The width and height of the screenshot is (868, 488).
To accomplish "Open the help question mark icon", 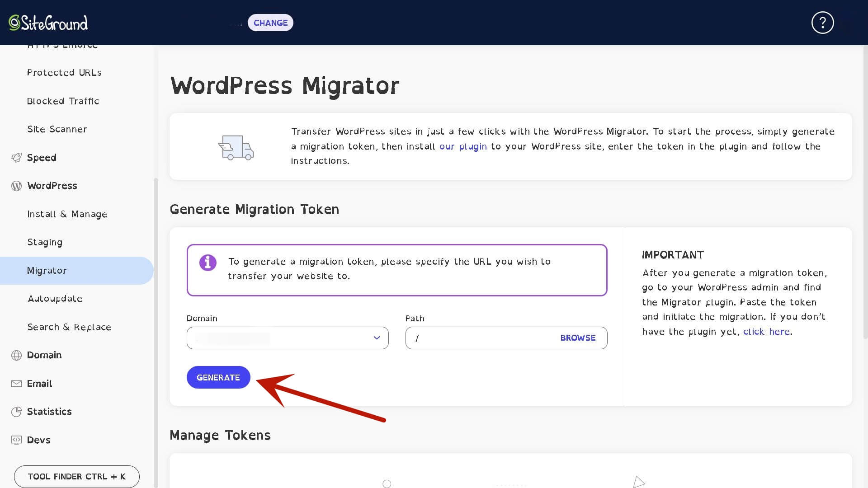I will 822,23.
